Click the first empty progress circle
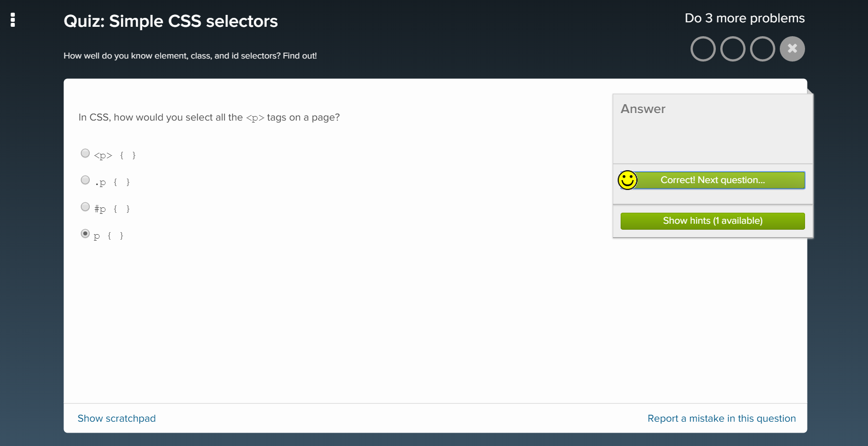This screenshot has width=868, height=446. click(703, 49)
